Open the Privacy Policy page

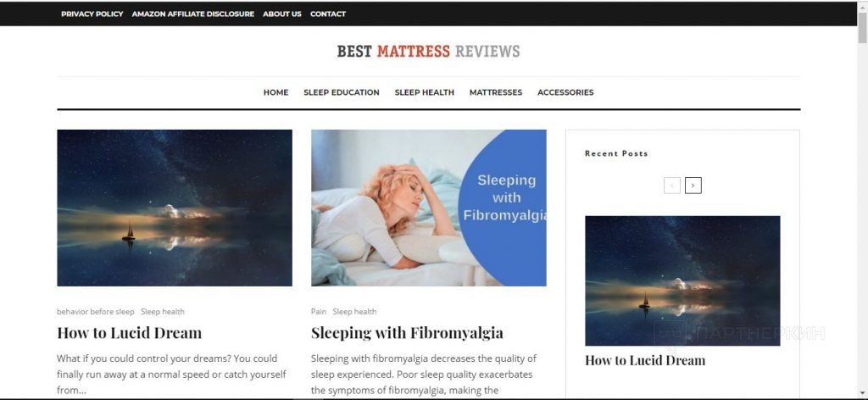pos(92,14)
